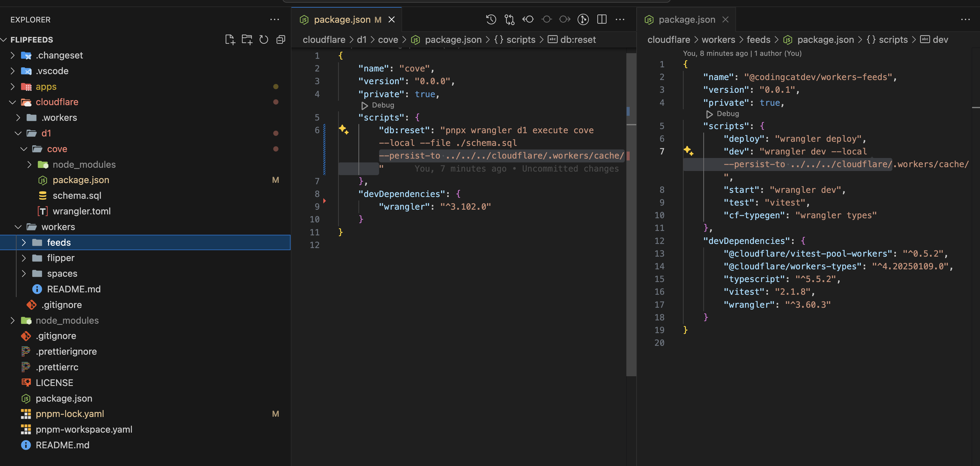The height and width of the screenshot is (466, 980).
Task: Click the git graph toggle file annotations icon
Action: click(x=583, y=19)
